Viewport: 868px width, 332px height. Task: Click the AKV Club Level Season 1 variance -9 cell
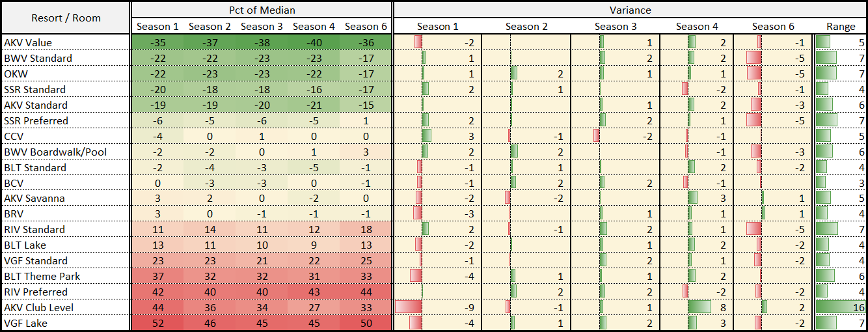[437, 307]
